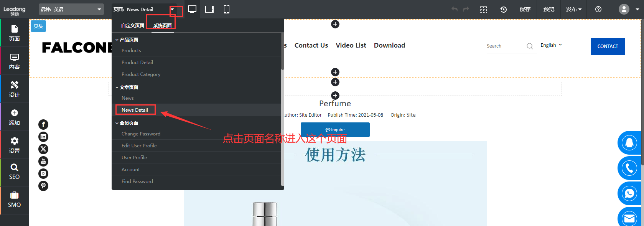Select News Detail in the page list
Viewport: 644px width, 226px height.
[196, 110]
